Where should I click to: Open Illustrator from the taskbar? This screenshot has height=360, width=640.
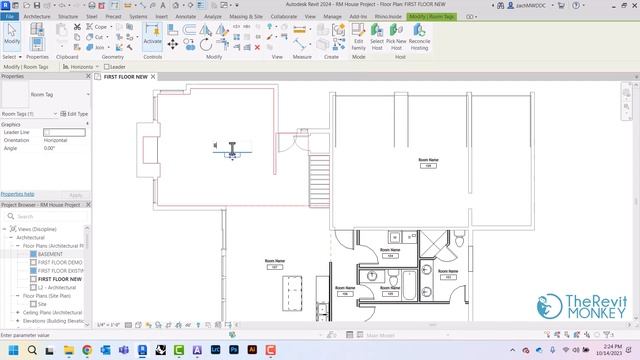[252, 350]
